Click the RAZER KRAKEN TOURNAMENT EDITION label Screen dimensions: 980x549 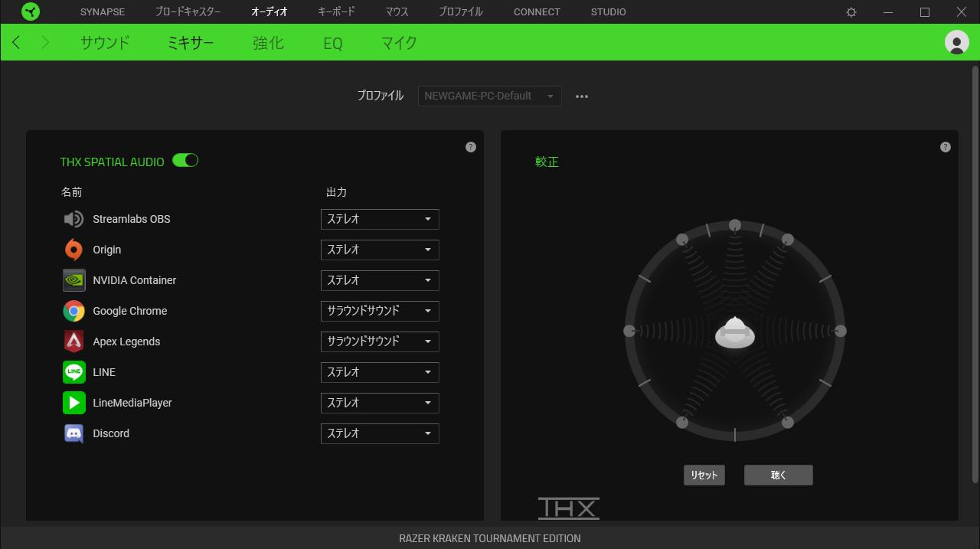tap(490, 538)
